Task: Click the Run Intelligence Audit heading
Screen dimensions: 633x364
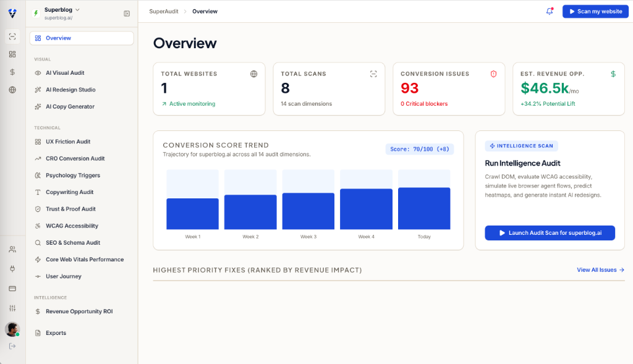Action: coord(522,163)
